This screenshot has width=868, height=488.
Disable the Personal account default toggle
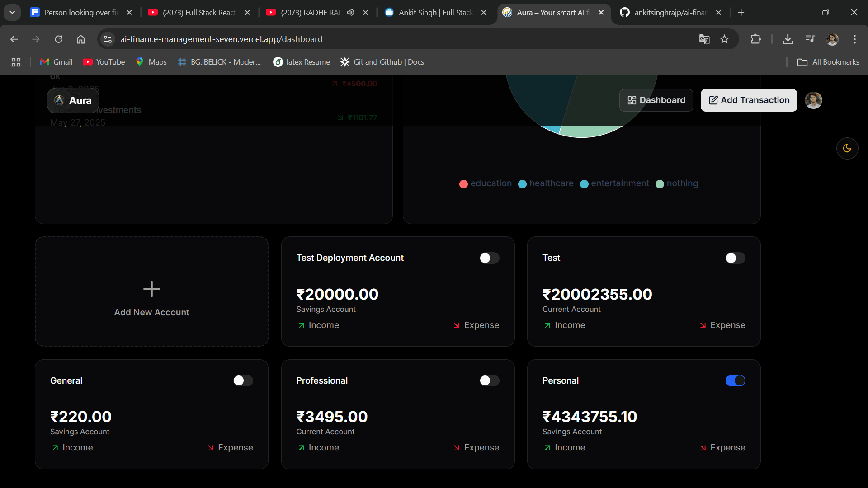click(x=735, y=381)
